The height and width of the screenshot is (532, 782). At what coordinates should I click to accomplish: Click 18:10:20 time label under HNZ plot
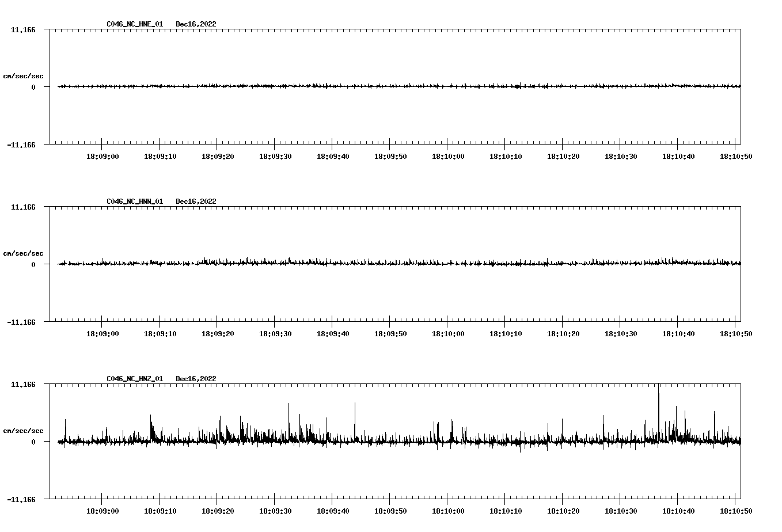(563, 511)
